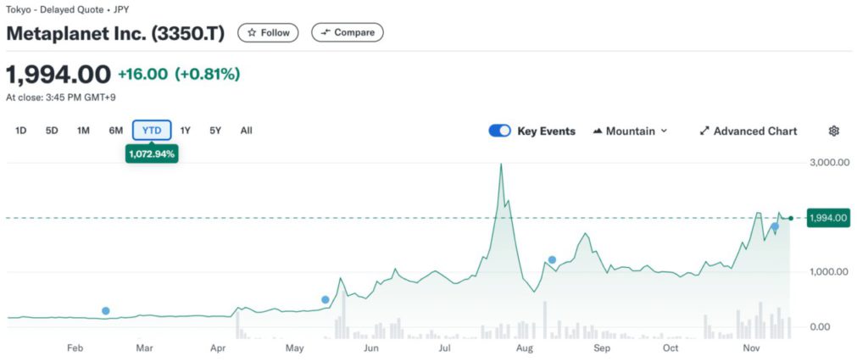The height and width of the screenshot is (362, 868).
Task: Expand the Mountain chart type dropdown chevron
Action: pos(664,131)
